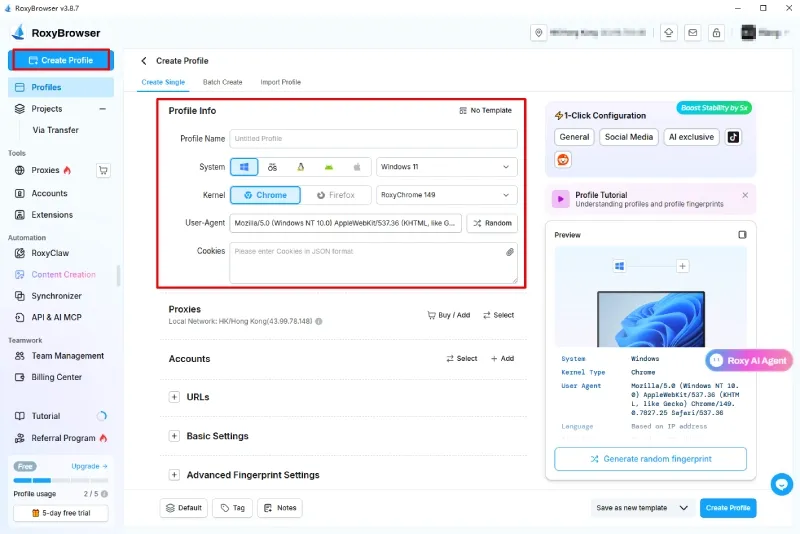Expand the URLs section
Viewport: 800px width, 534px height.
pos(174,397)
